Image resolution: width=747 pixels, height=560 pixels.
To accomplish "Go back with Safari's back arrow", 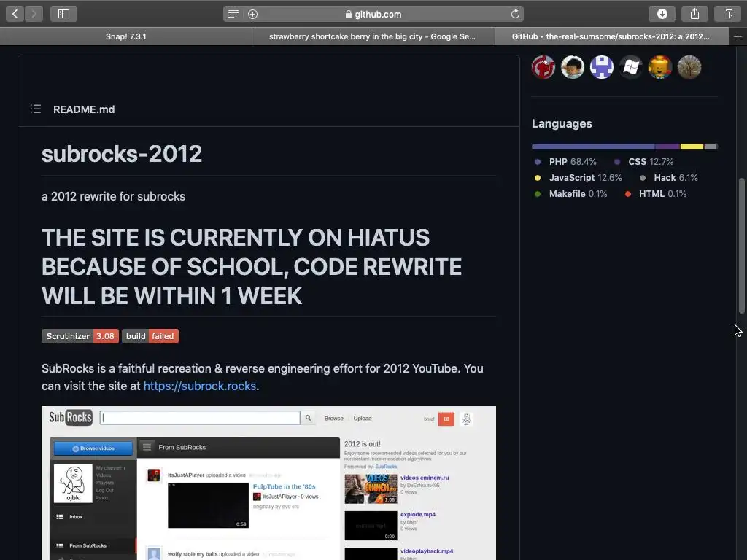I will [x=15, y=14].
